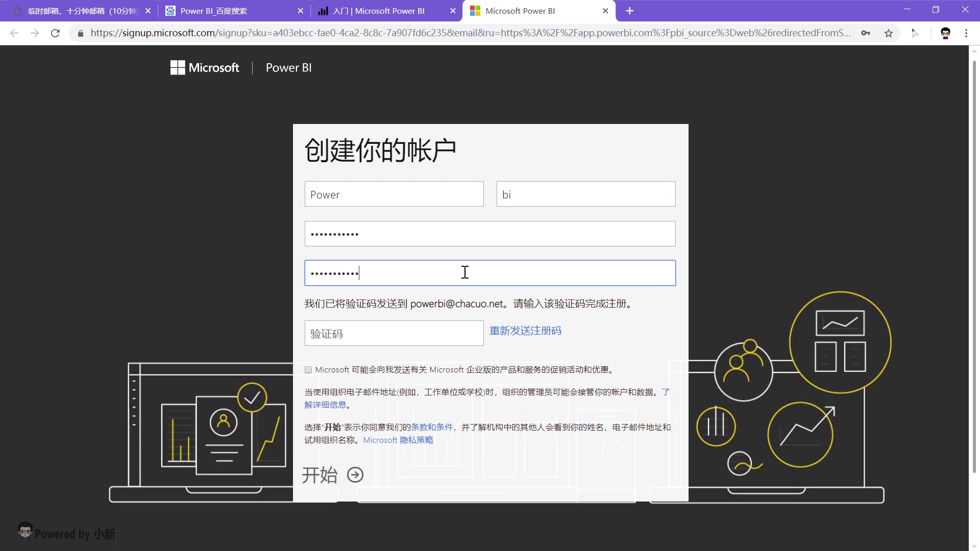Screen dimensions: 980x551
Task: Switch to 入门 | Microsoft Power BI tab
Action: tap(386, 11)
